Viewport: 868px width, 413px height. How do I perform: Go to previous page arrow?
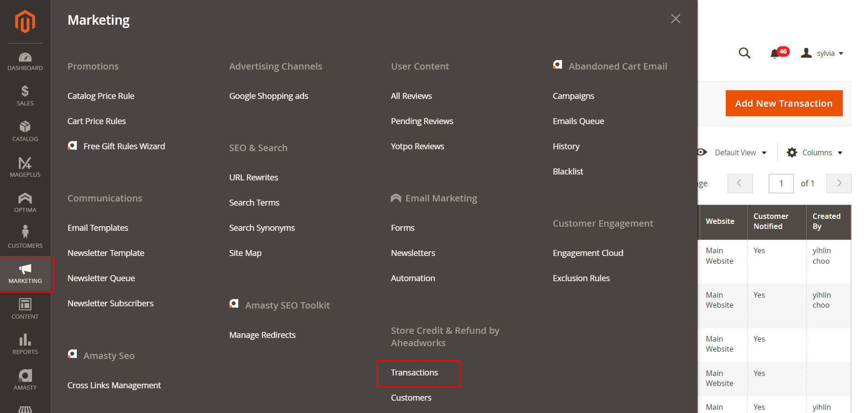coord(740,184)
